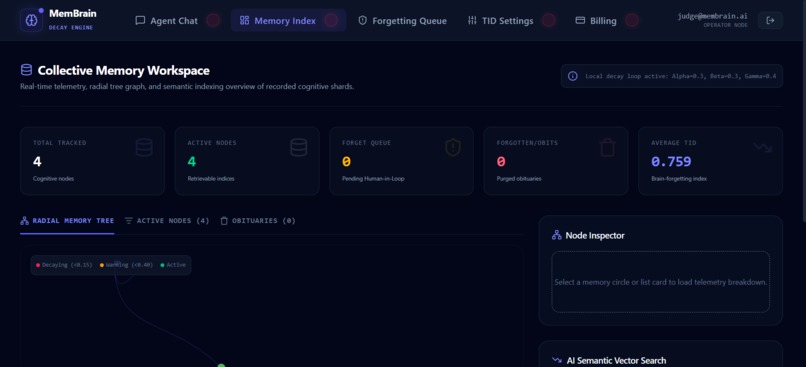Click the Collective Memory Workspace heading
This screenshot has width=806, height=367.
pos(123,70)
